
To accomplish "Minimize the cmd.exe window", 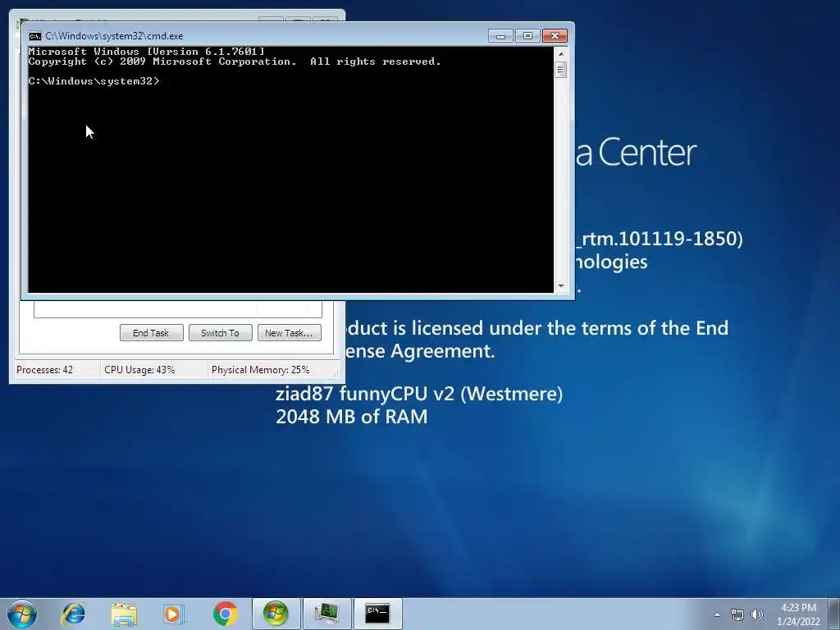I will (501, 36).
